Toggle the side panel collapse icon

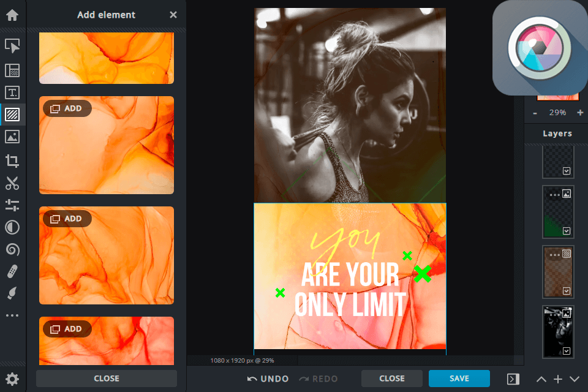pyautogui.click(x=513, y=379)
